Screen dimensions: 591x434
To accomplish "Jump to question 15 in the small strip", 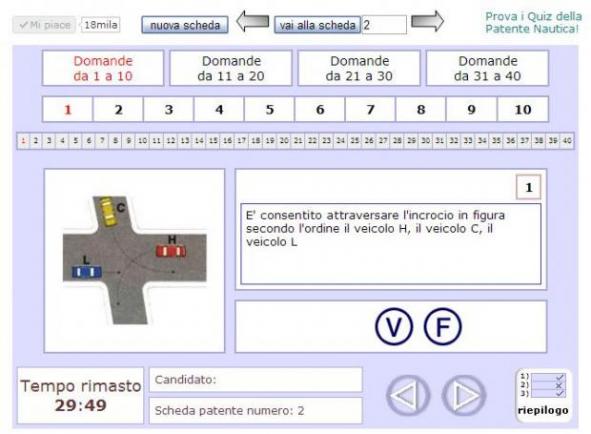I will click(x=213, y=141).
